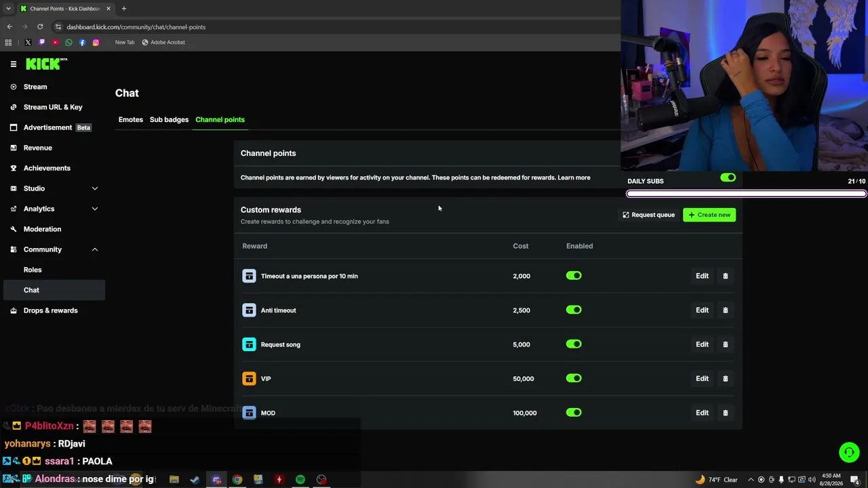Image resolution: width=868 pixels, height=488 pixels.
Task: Disable the VIP reward
Action: click(574, 378)
